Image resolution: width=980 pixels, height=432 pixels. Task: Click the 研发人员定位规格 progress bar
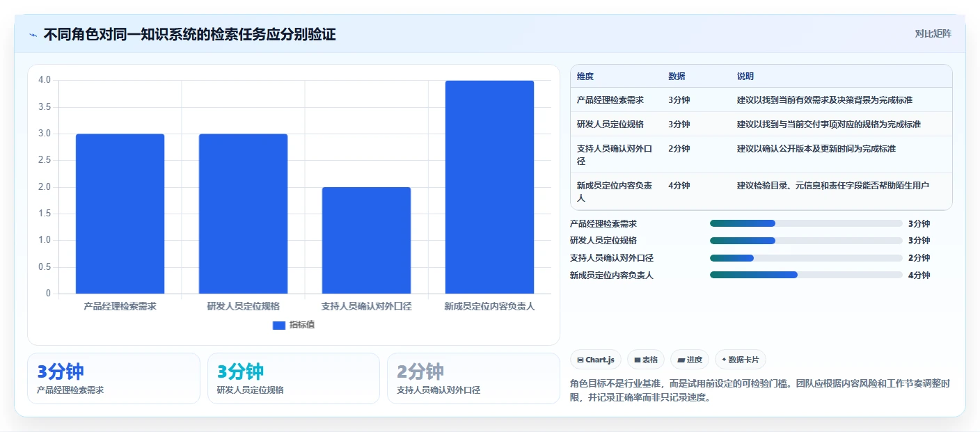pyautogui.click(x=806, y=241)
